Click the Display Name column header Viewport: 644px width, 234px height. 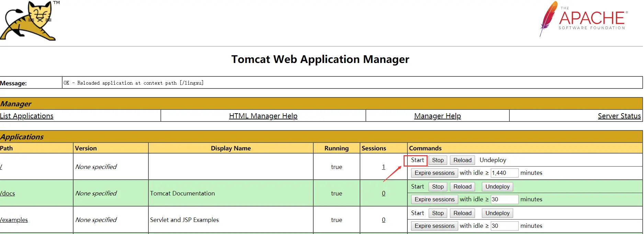231,148
